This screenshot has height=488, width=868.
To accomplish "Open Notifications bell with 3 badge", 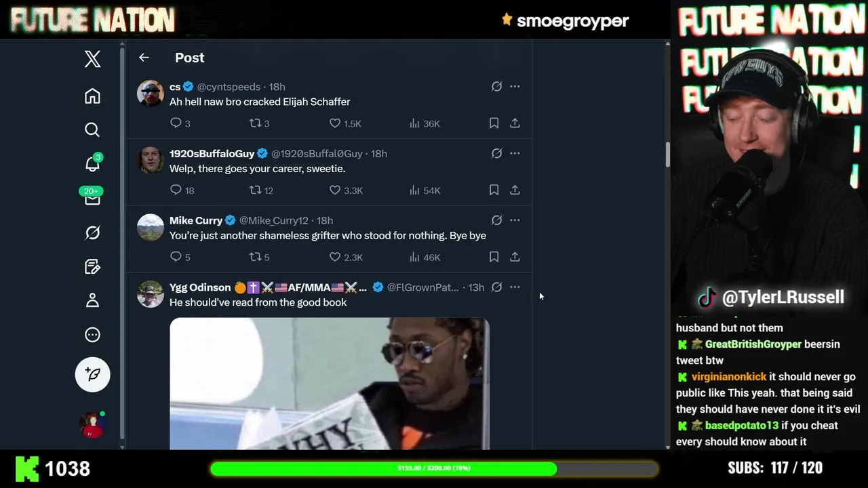I will tap(92, 163).
